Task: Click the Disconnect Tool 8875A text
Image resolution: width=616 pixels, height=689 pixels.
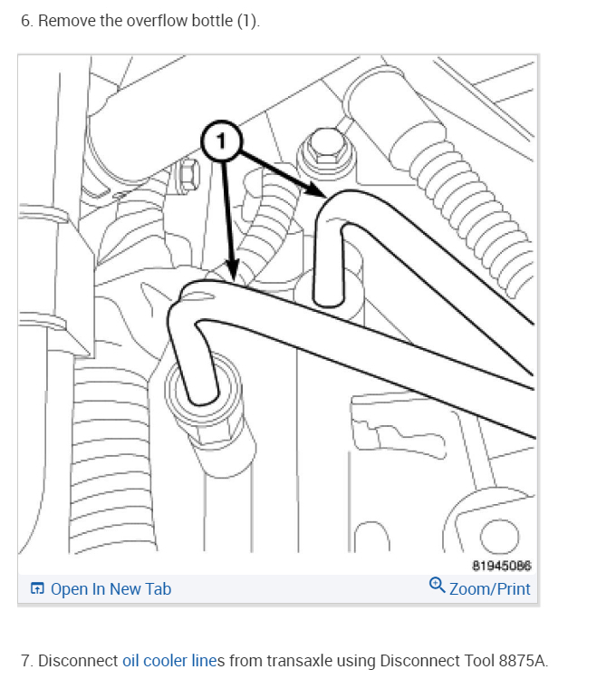Action: 464,660
